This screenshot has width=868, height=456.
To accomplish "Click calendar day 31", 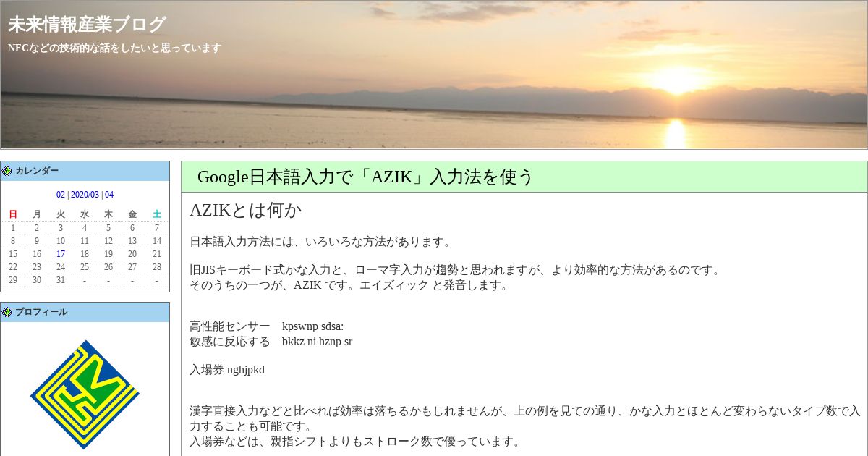I will (x=61, y=280).
